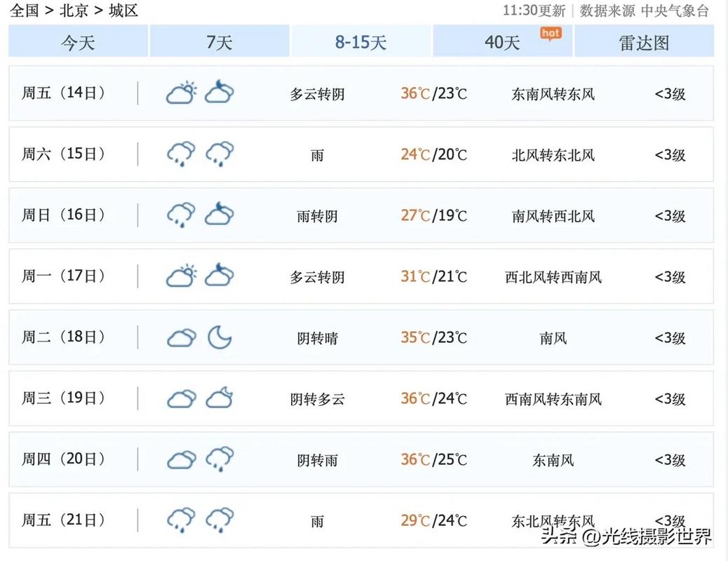Click the 'hot' badge on the 40天 tab
The width and height of the screenshot is (728, 561).
[x=551, y=32]
